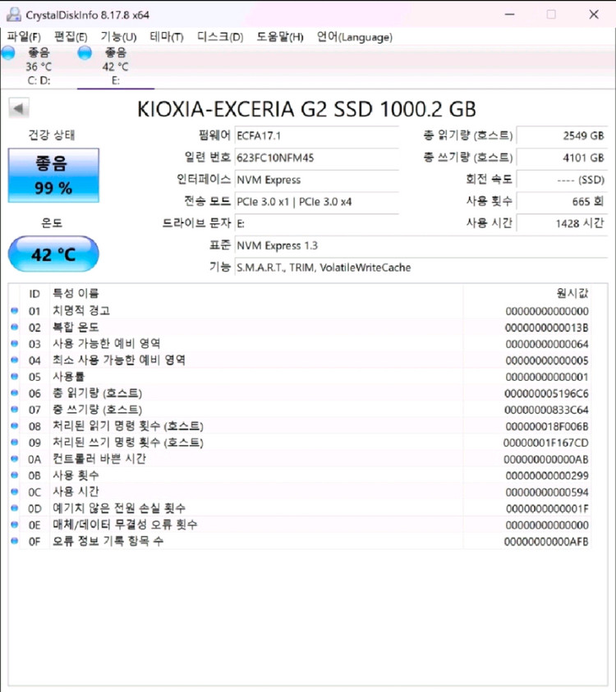Image resolution: width=616 pixels, height=692 pixels.
Task: Click the 좋음 99 % health status button
Action: (53, 175)
